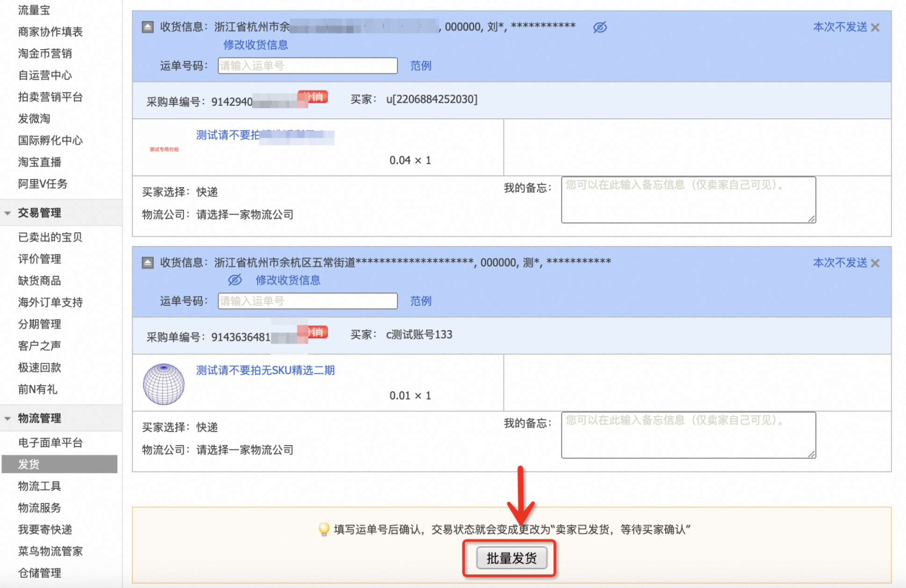Collapse the second order using its header icon
Viewport: 906px width, 588px height.
(x=147, y=263)
